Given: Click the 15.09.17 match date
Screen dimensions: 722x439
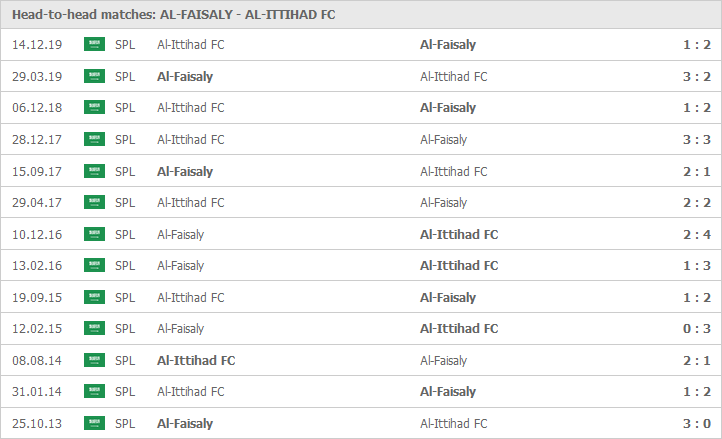Looking at the screenshot, I should 37,171.
